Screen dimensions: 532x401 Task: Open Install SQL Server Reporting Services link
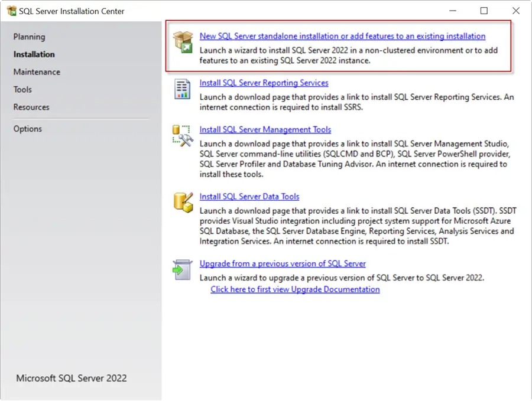click(264, 83)
